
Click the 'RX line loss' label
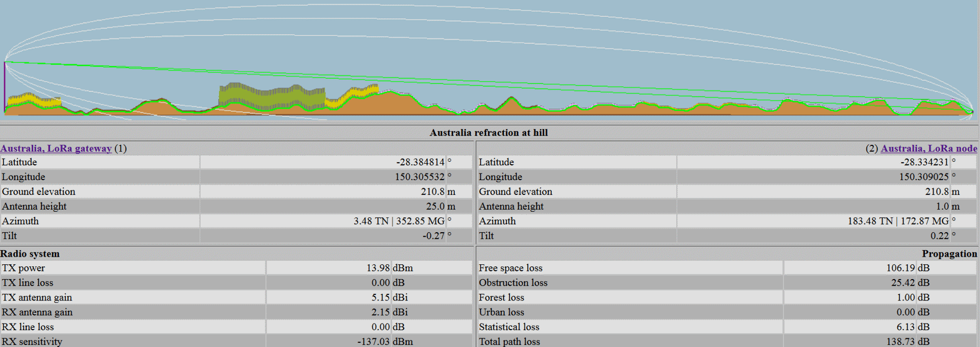pyautogui.click(x=28, y=328)
